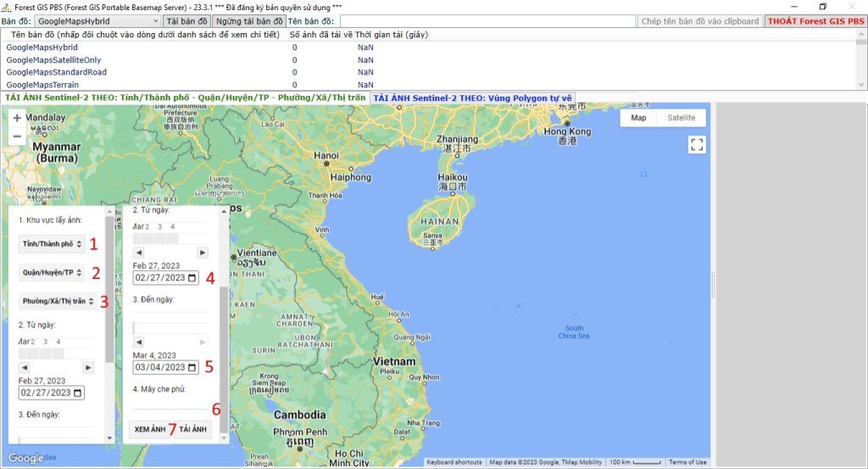The image size is (868, 469).
Task: Click the XEM ẢNH button
Action: click(x=150, y=430)
